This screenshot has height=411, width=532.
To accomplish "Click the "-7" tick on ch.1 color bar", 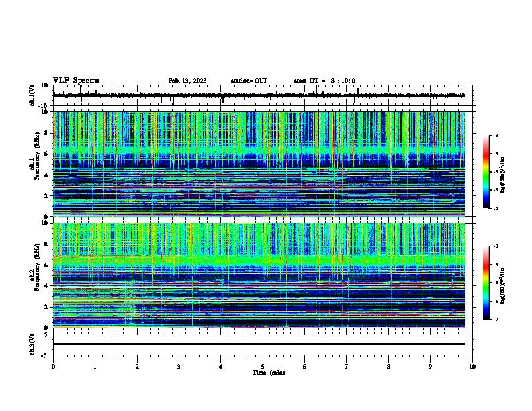I will pos(495,208).
